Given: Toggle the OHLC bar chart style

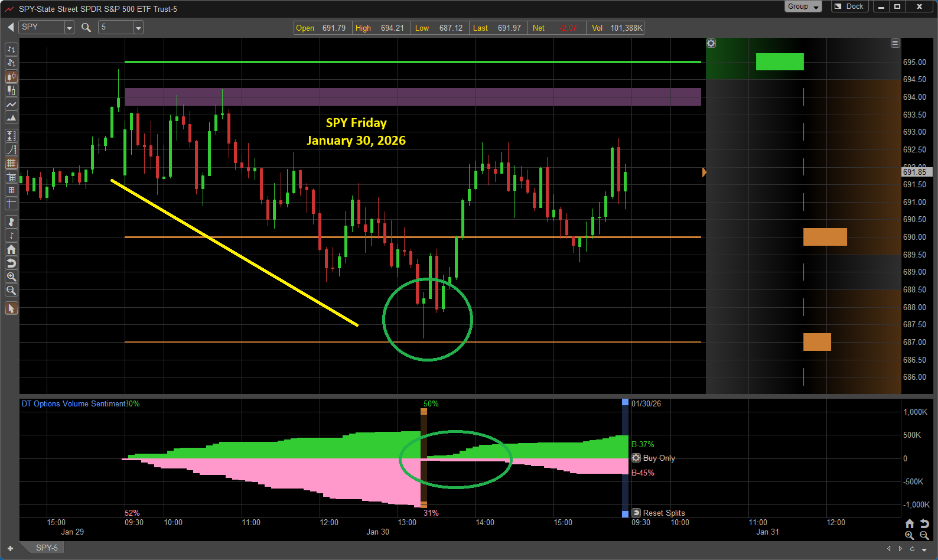Looking at the screenshot, I should (11, 50).
